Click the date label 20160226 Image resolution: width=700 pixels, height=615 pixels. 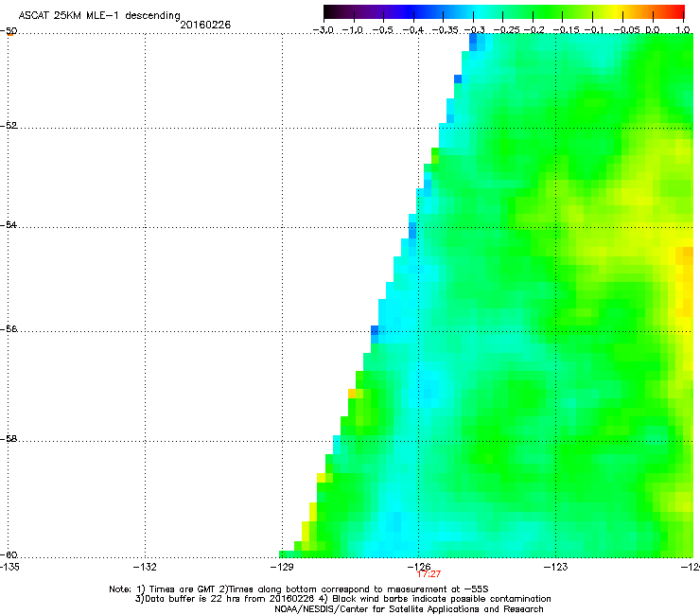coord(205,25)
